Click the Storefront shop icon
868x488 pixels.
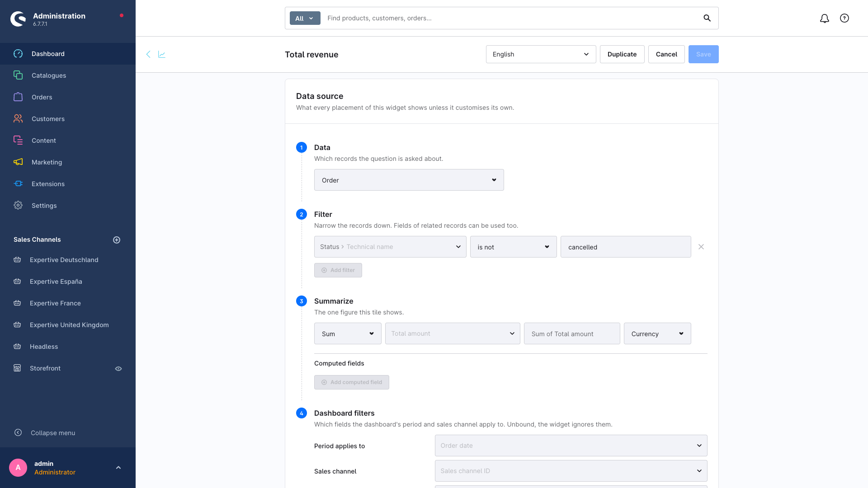tap(17, 368)
